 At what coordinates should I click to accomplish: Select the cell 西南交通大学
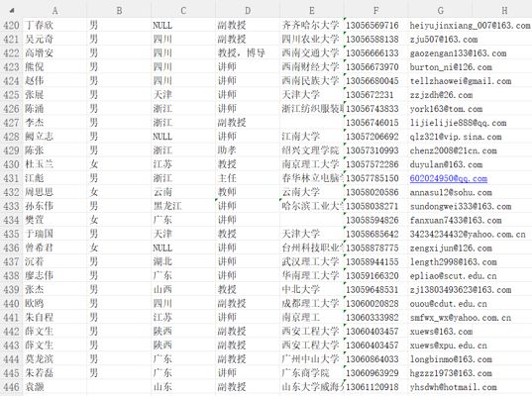coord(310,52)
